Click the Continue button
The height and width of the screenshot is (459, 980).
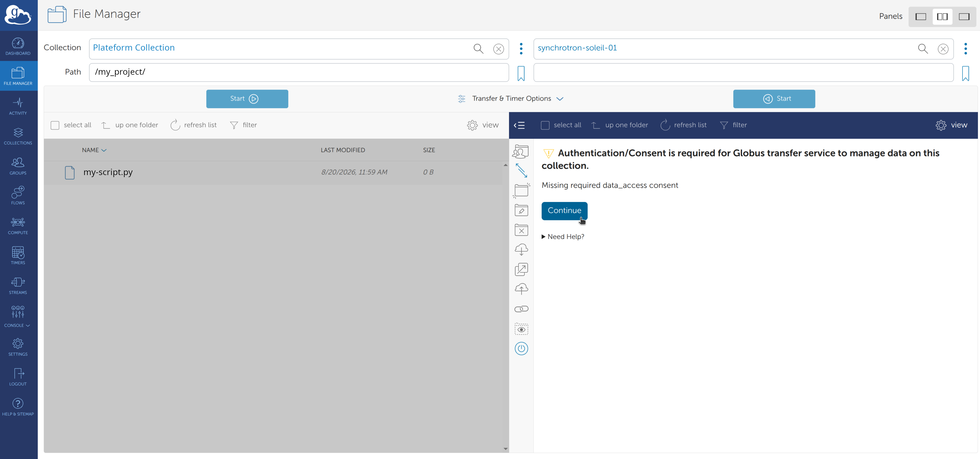(x=564, y=211)
